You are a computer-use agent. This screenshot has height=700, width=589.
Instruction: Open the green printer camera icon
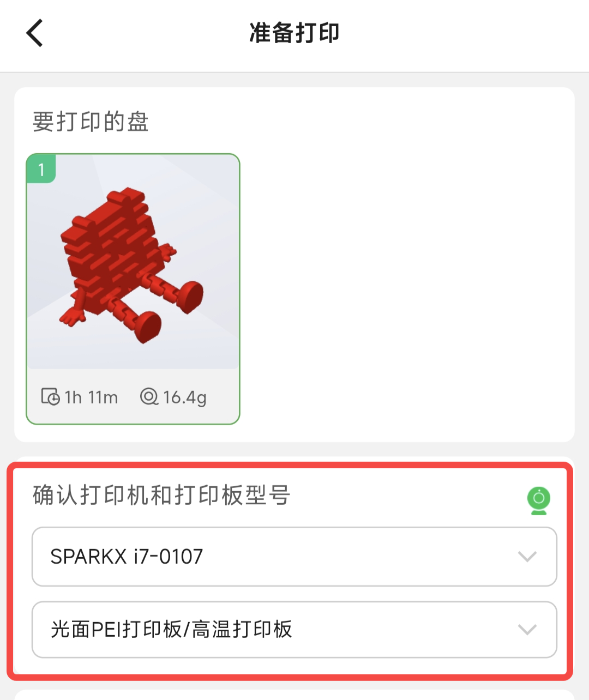pyautogui.click(x=539, y=500)
